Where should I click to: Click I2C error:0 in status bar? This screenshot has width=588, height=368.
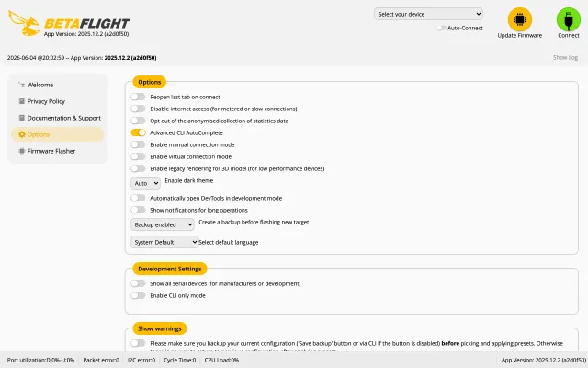[141, 360]
